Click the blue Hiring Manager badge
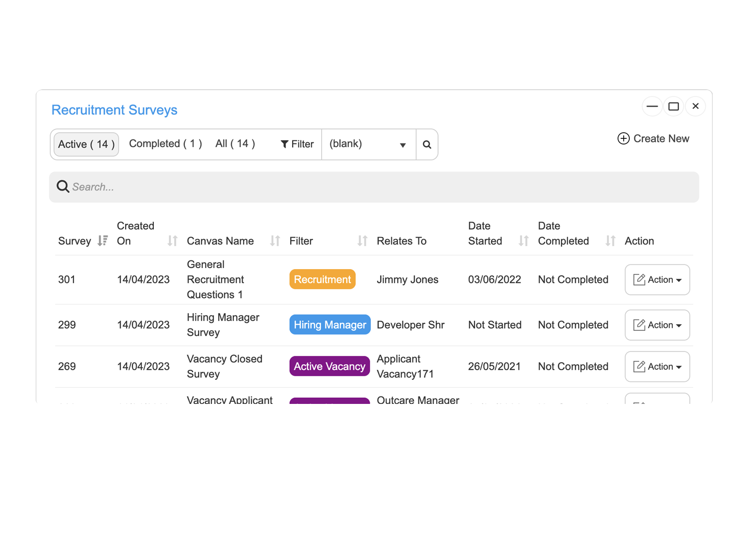The width and height of the screenshot is (756, 552). pyautogui.click(x=330, y=325)
